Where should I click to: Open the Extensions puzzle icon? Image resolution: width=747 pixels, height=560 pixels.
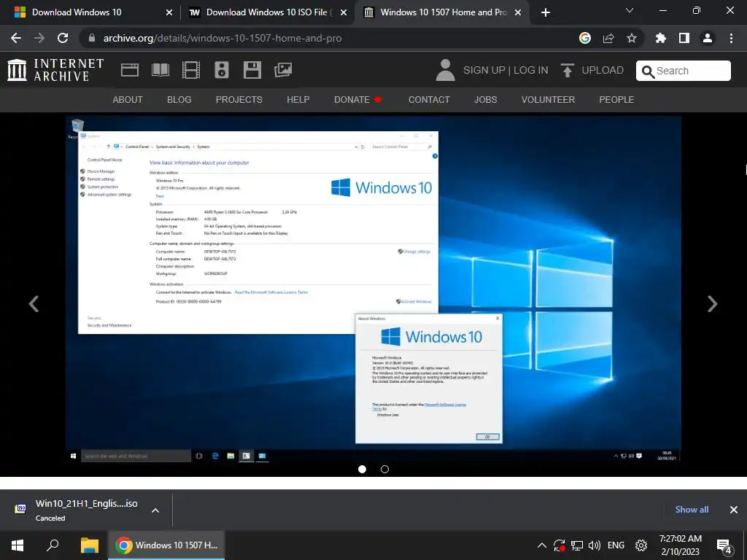click(661, 38)
